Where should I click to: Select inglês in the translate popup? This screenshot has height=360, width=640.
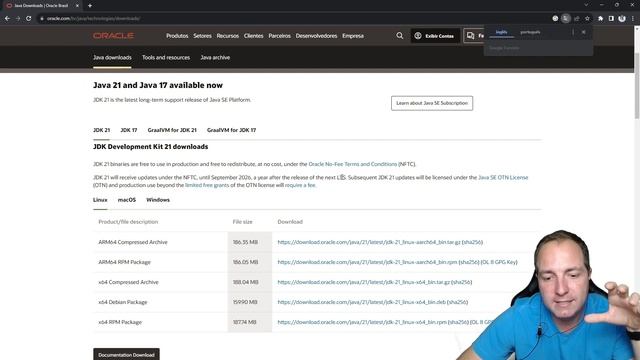coord(501,32)
